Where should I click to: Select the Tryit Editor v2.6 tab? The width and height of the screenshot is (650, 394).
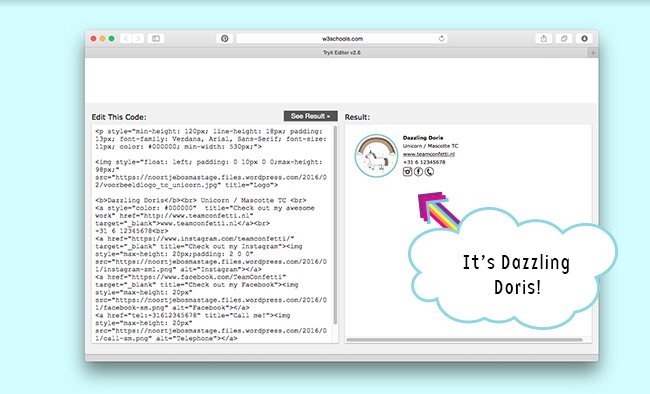point(342,53)
